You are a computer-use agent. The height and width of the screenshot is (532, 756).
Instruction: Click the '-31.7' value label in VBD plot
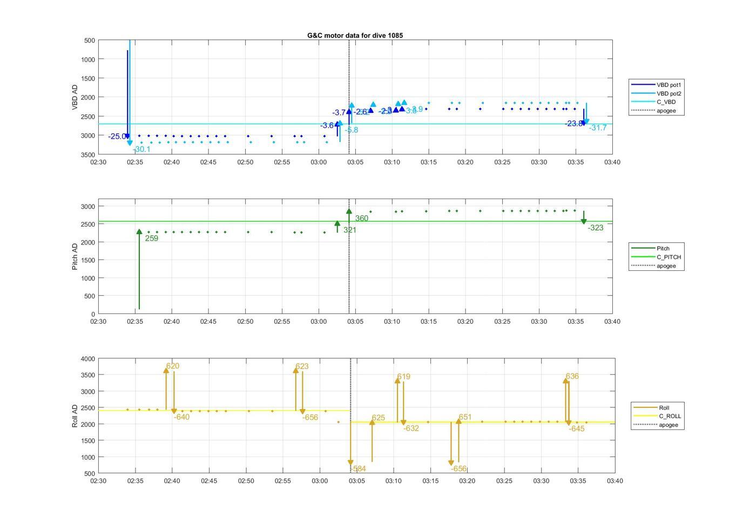[x=598, y=128]
